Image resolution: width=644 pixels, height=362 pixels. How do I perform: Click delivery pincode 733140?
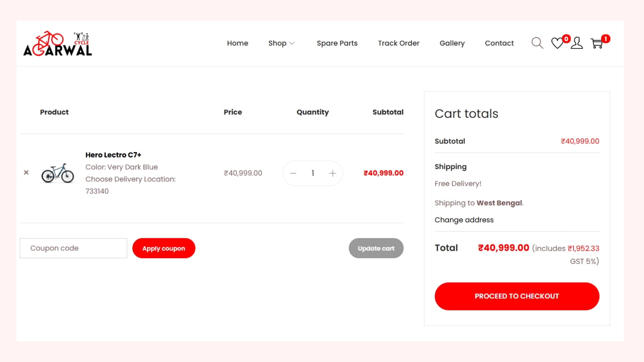tap(97, 191)
